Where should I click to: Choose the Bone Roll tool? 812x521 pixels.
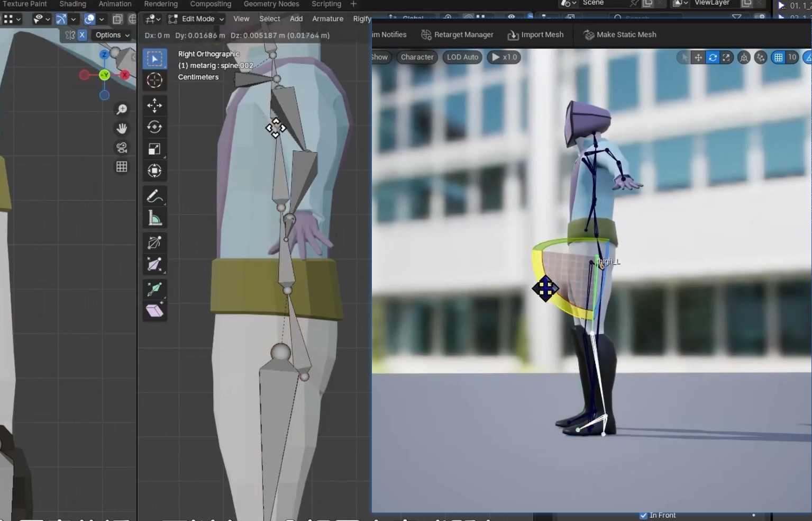pyautogui.click(x=154, y=242)
